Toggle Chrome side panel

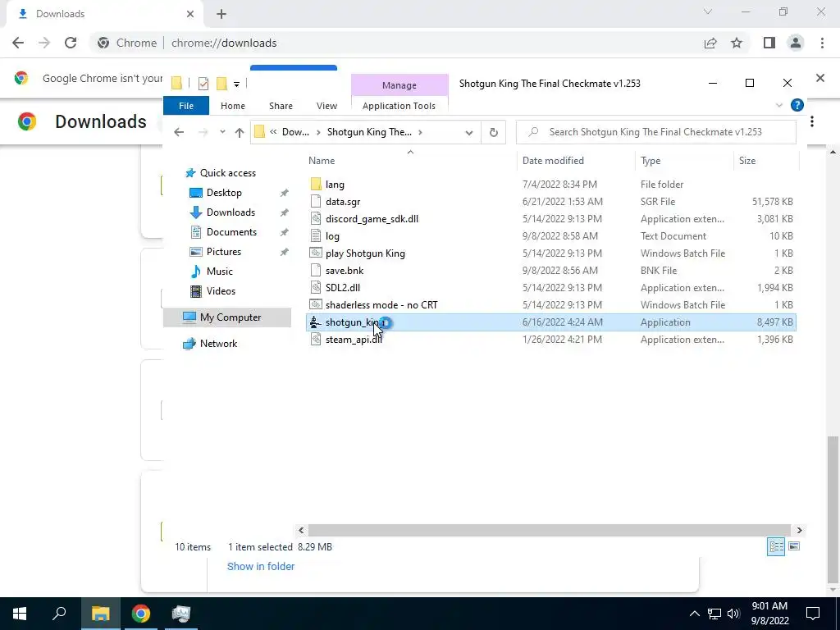coord(769,43)
